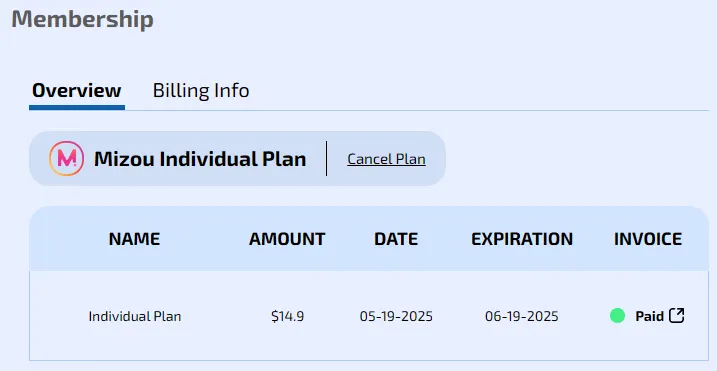Image resolution: width=717 pixels, height=371 pixels.
Task: Click the Mizou logo icon
Action: (x=66, y=158)
